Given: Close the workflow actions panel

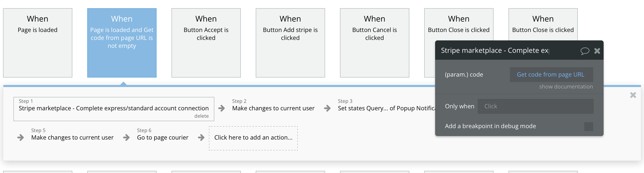Looking at the screenshot, I should pyautogui.click(x=633, y=95).
